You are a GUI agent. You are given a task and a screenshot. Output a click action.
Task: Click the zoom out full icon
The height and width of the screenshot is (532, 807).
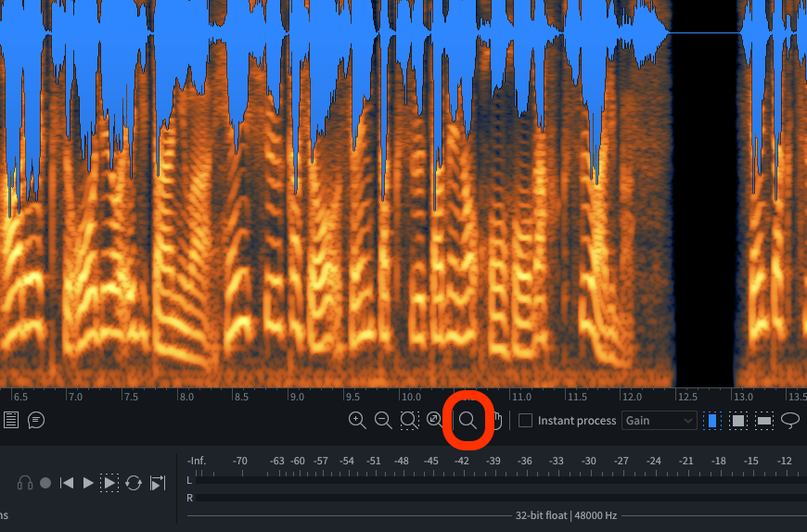(x=435, y=420)
